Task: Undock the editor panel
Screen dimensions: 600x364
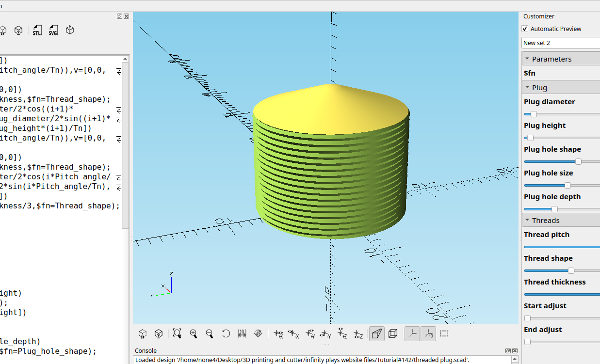Action: point(120,16)
